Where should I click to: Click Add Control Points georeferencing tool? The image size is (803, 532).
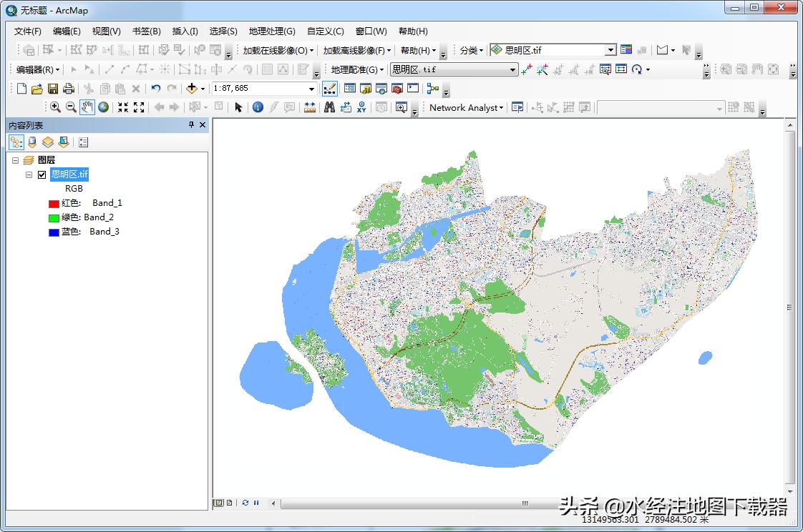[x=527, y=69]
